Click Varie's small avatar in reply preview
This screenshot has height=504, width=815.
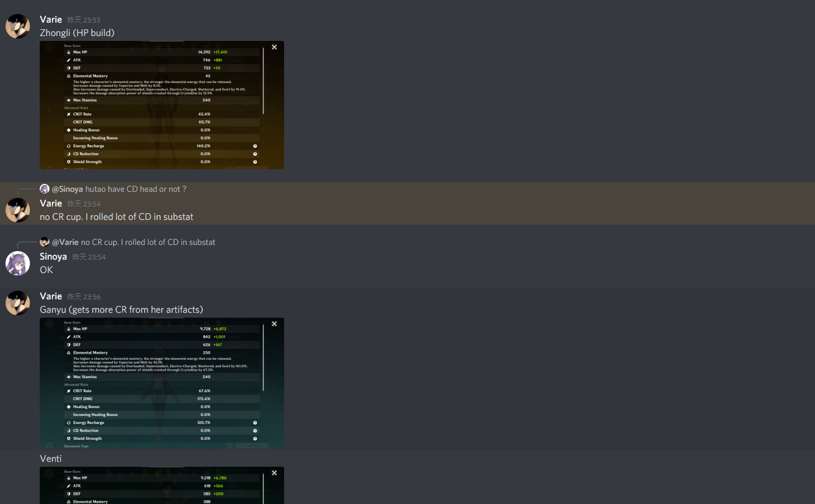tap(44, 242)
